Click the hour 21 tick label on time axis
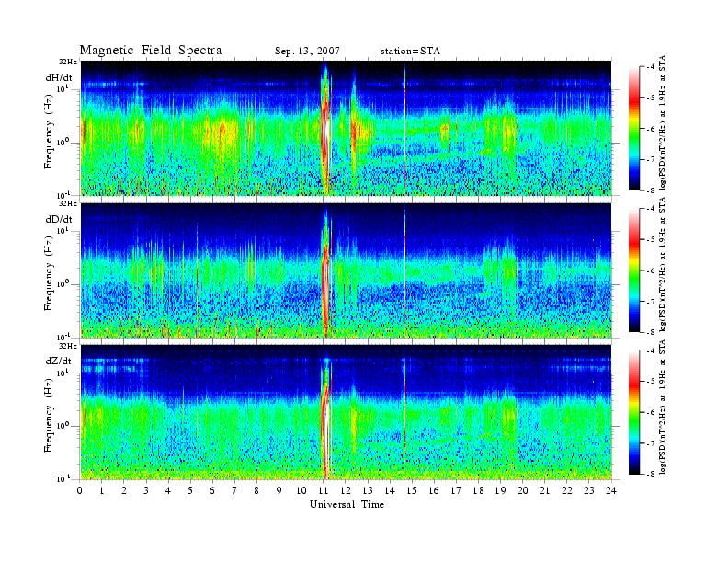 (544, 490)
